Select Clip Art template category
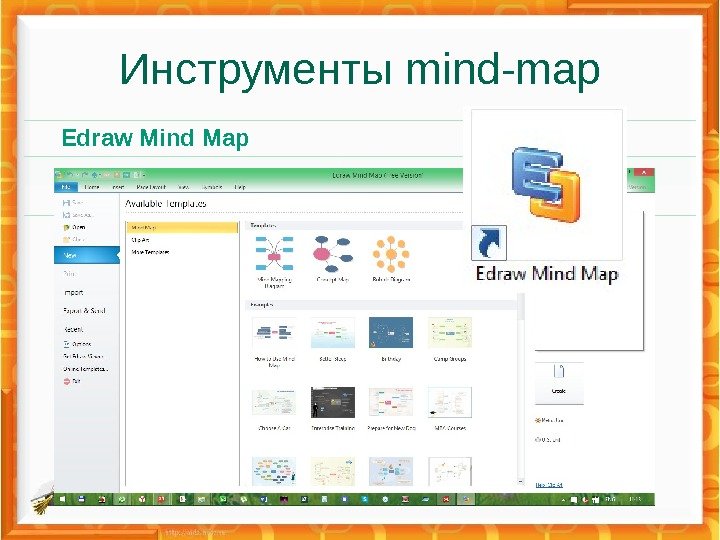The height and width of the screenshot is (540, 720). click(141, 240)
